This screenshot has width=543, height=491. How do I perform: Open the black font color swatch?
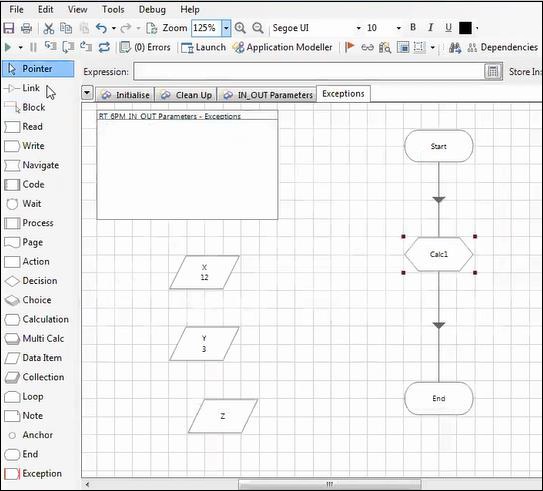(465, 28)
